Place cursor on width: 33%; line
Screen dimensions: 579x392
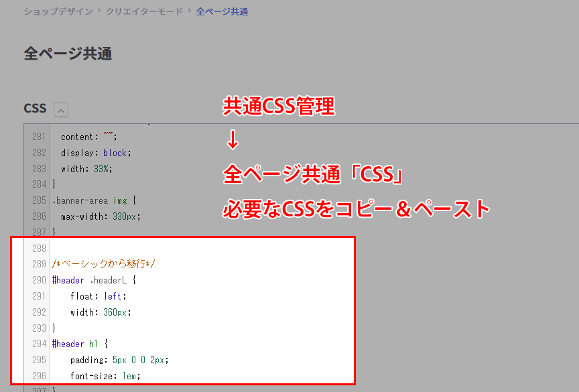click(x=86, y=169)
